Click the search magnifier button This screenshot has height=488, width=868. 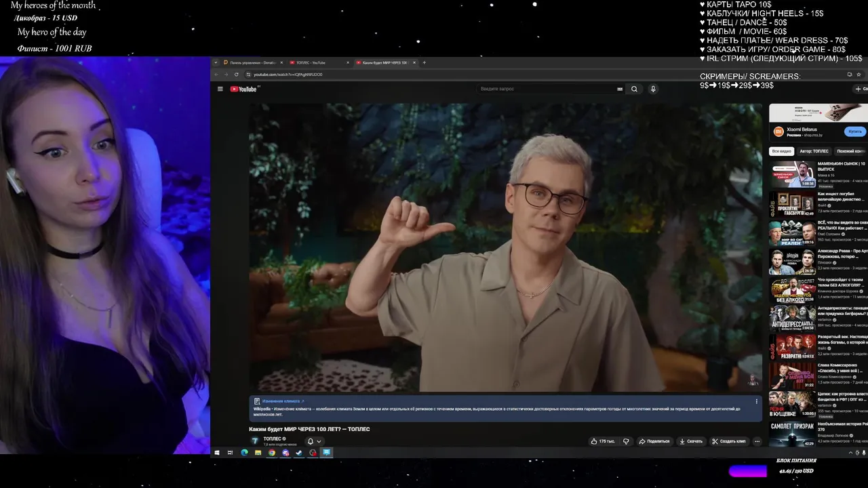pyautogui.click(x=634, y=89)
